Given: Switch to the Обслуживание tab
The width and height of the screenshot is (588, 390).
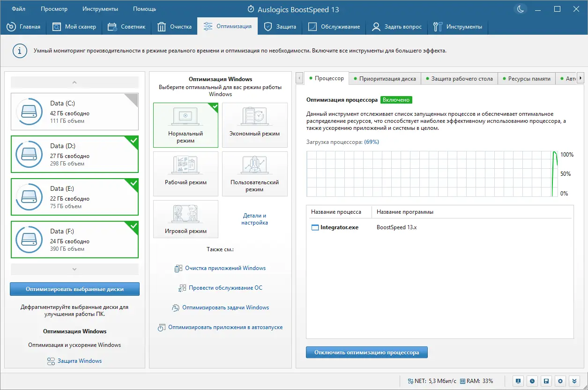Looking at the screenshot, I should click(x=334, y=27).
